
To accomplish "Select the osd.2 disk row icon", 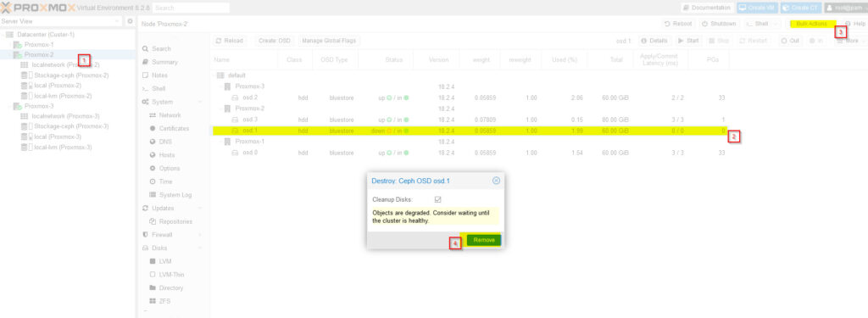I will coord(235,98).
